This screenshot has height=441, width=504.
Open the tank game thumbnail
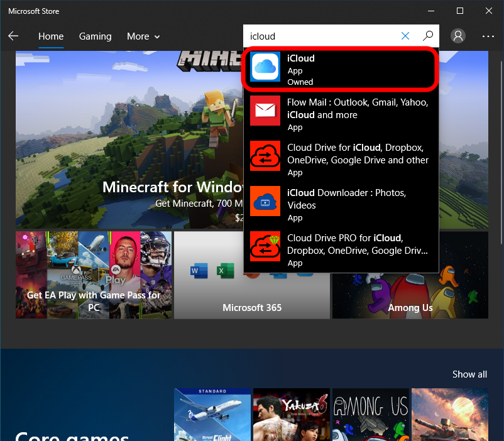[450, 415]
